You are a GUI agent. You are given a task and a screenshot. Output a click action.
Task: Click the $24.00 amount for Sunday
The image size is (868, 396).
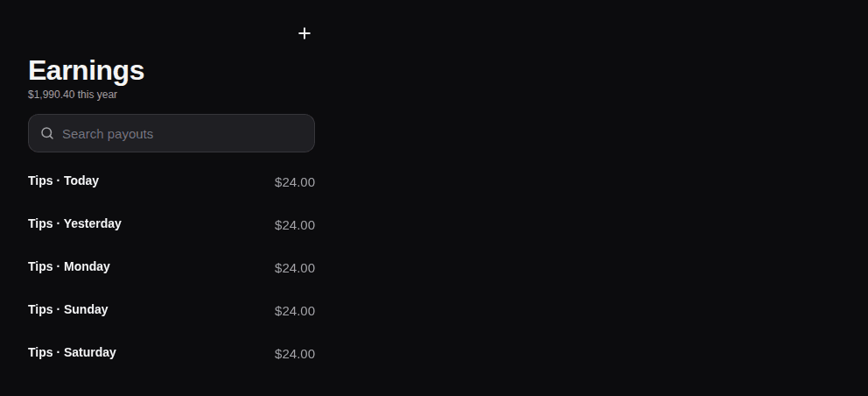pos(295,311)
